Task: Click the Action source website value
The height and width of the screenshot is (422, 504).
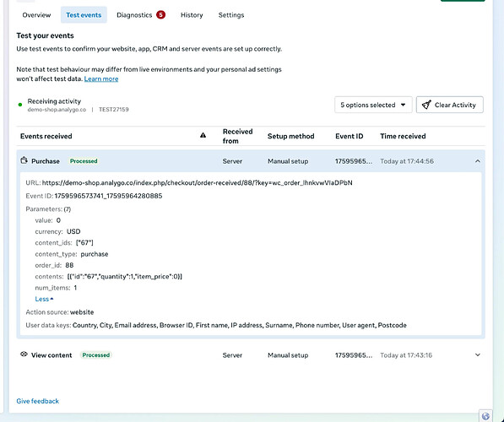Action: pos(82,312)
